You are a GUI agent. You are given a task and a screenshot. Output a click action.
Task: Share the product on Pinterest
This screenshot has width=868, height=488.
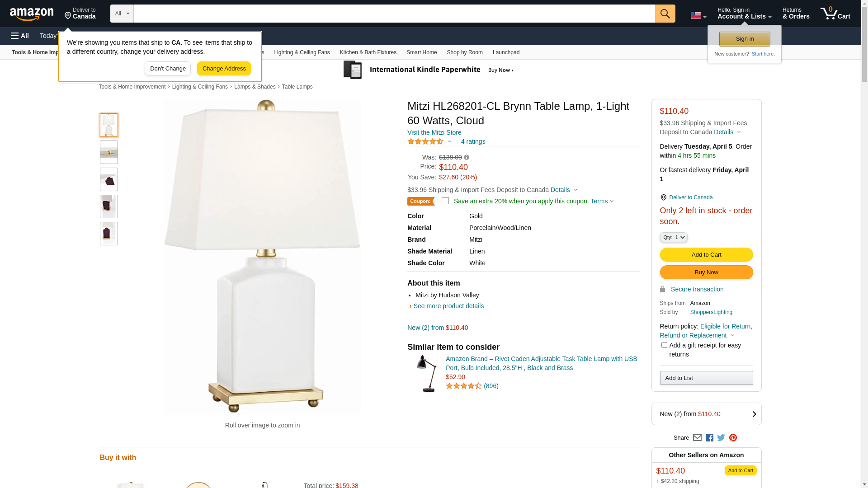[733, 437]
